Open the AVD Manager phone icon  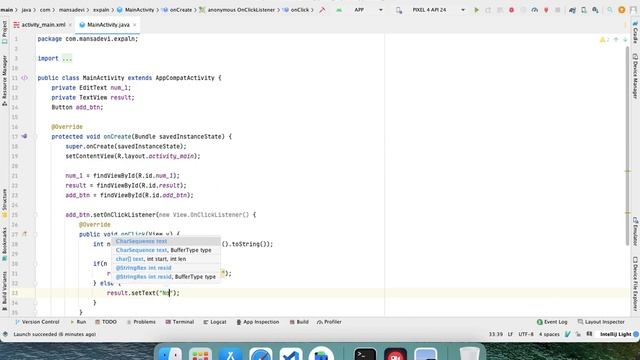584,10
